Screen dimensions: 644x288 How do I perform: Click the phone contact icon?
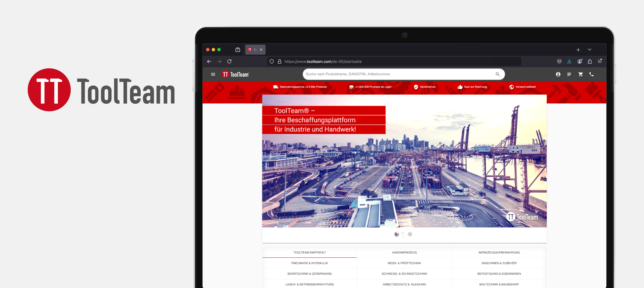point(591,74)
